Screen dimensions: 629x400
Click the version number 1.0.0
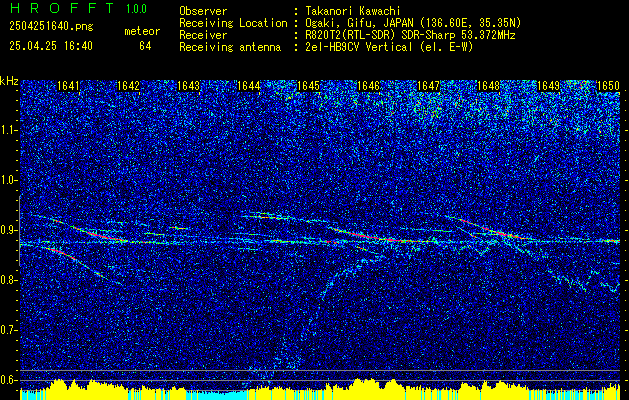(x=136, y=9)
